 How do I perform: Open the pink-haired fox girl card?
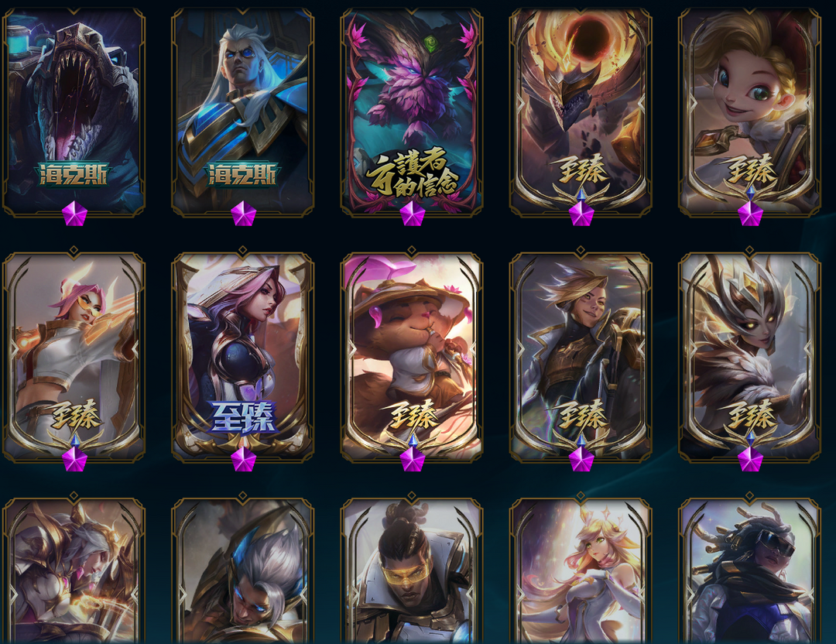(581, 570)
